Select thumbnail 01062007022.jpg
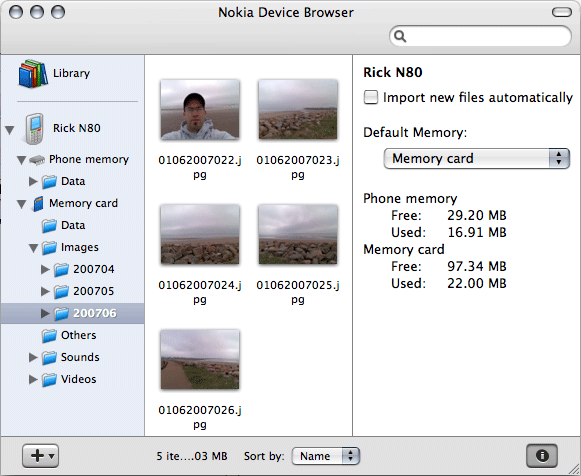581x476 pixels. pos(200,110)
